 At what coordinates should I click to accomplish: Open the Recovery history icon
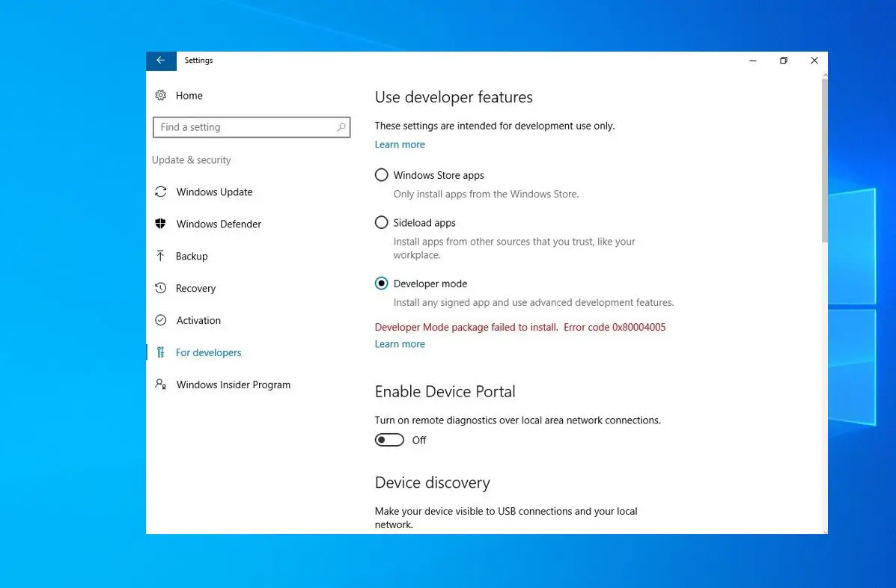(x=161, y=288)
